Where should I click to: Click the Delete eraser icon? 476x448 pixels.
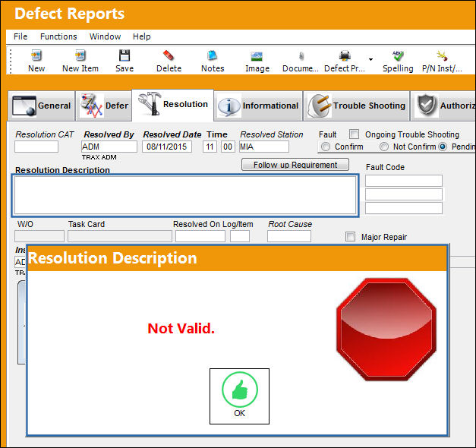click(x=169, y=55)
